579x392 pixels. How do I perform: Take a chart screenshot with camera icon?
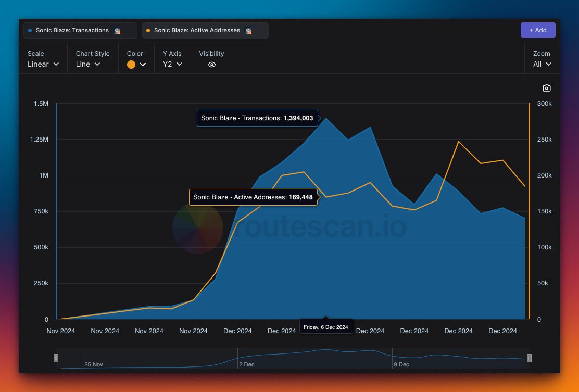(547, 88)
